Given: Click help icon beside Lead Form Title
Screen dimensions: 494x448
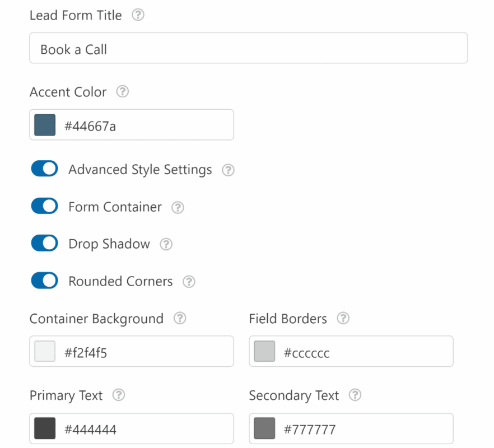Looking at the screenshot, I should point(138,16).
